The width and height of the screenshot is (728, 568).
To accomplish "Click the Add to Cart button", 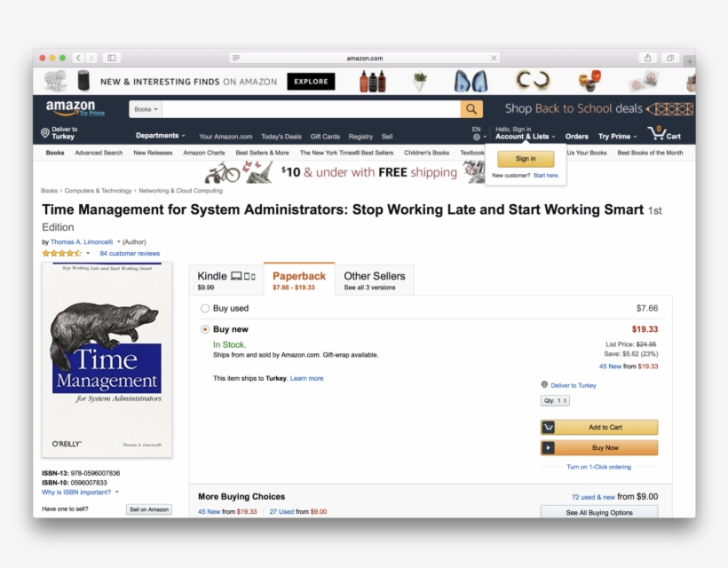I will [599, 428].
